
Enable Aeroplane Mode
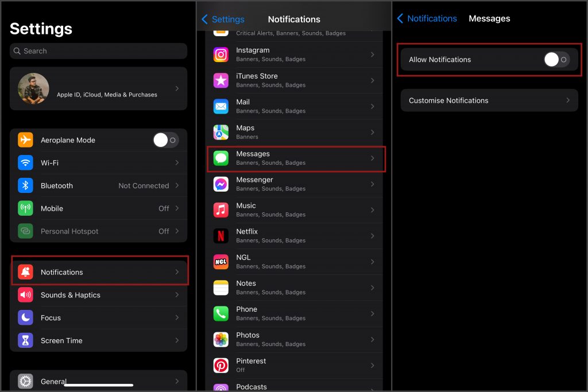166,139
